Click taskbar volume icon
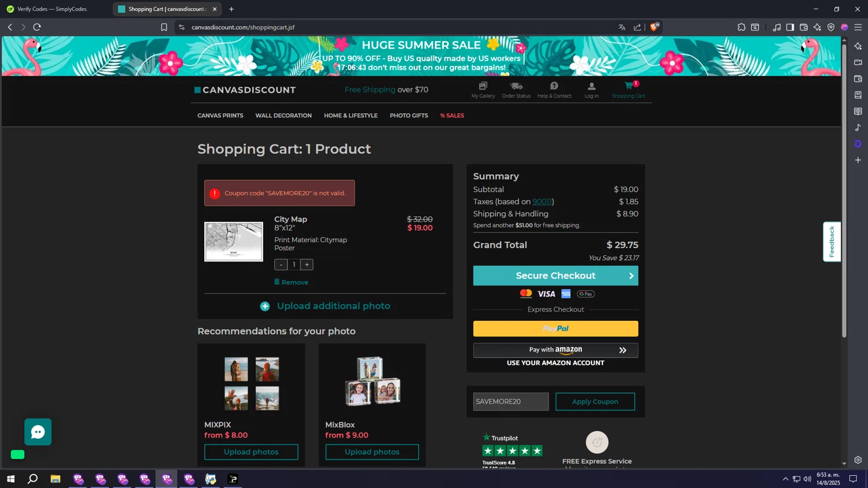 pyautogui.click(x=807, y=479)
